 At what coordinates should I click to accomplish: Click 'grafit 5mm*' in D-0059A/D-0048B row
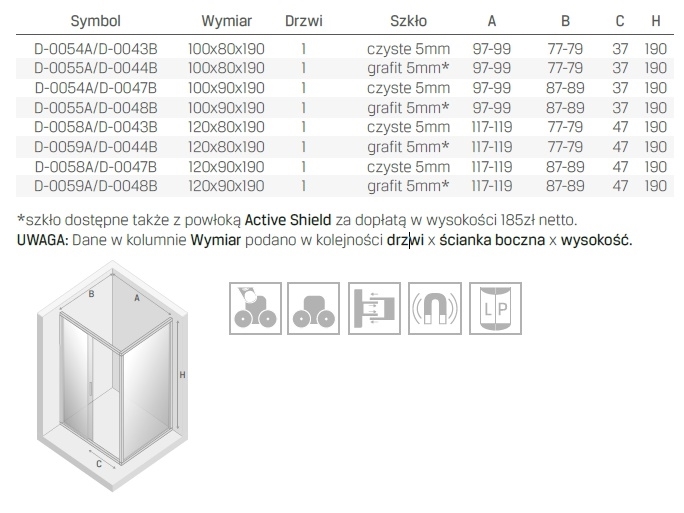(x=408, y=187)
